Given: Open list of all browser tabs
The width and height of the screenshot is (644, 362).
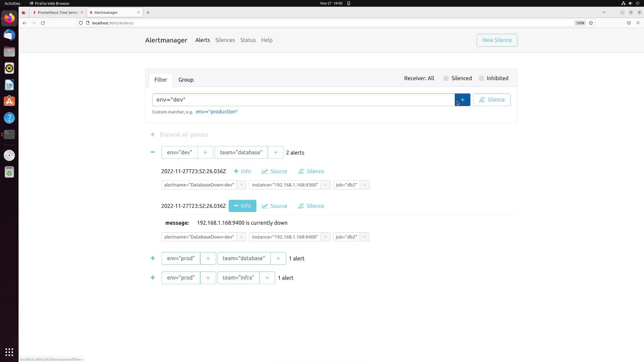Looking at the screenshot, I should (x=604, y=12).
